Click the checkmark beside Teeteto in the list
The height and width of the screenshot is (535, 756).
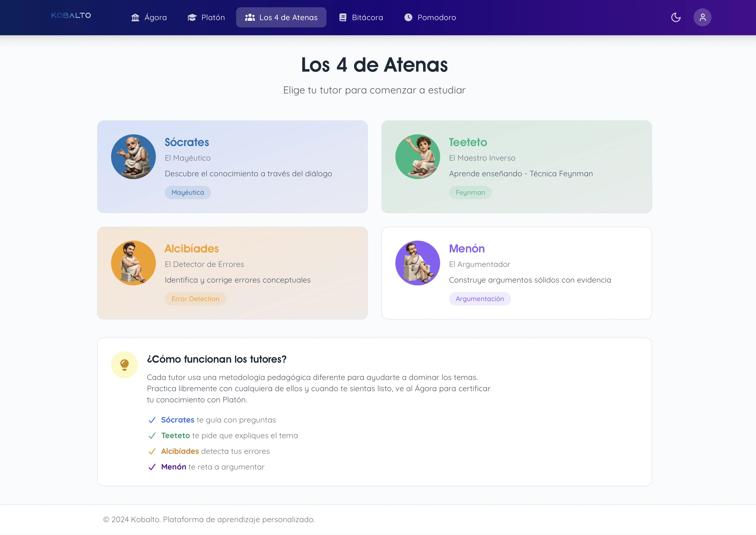click(152, 435)
